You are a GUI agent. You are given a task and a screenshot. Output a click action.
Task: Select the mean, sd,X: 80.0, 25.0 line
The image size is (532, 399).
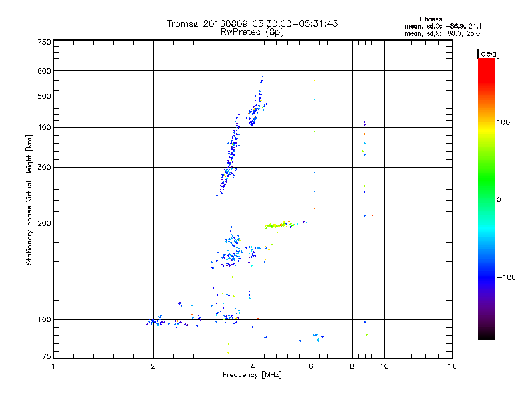(x=442, y=33)
